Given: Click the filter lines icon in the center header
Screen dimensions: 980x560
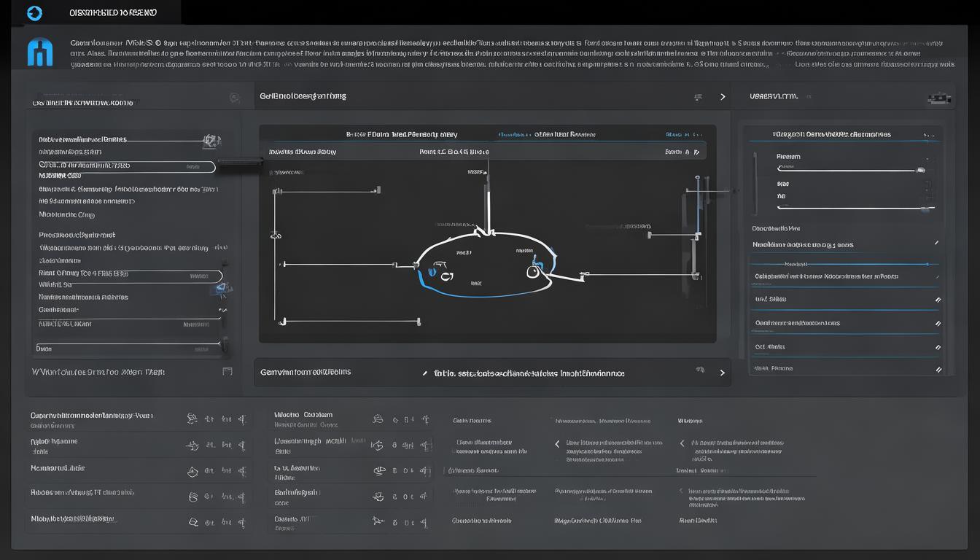Looking at the screenshot, I should point(698,97).
